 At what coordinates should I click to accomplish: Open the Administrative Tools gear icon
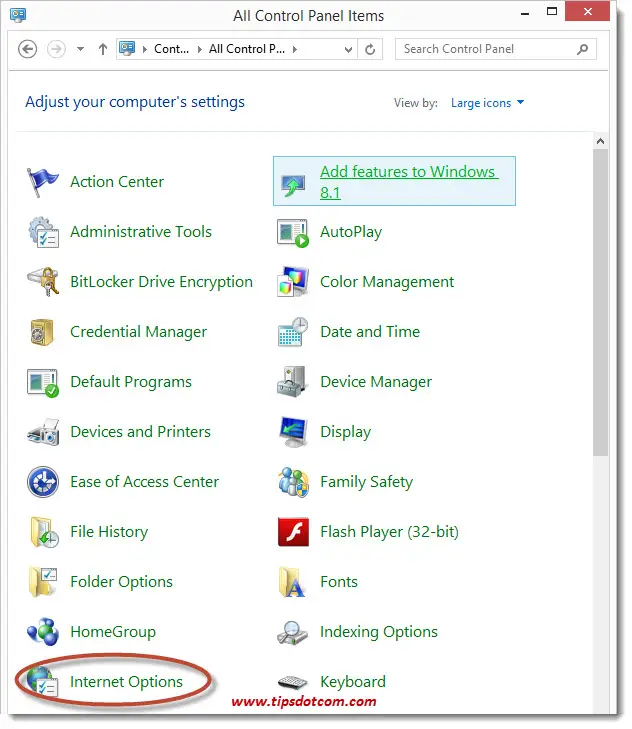point(43,232)
